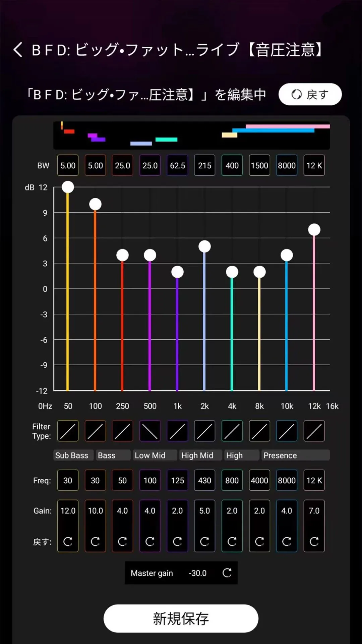Reset the gain of the 1k band

pos(177,541)
